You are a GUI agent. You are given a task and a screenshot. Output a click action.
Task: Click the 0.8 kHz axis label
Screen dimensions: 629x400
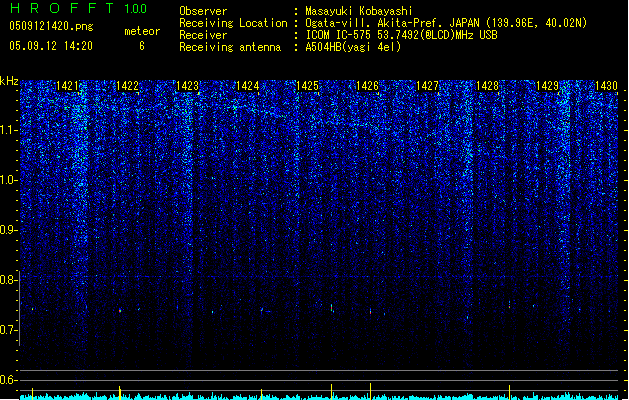click(8, 280)
